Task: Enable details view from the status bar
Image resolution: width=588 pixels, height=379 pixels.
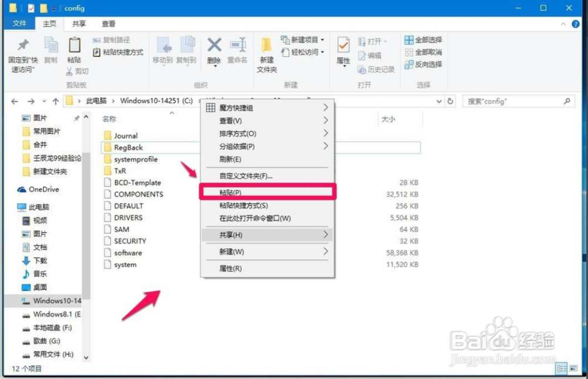Action: (x=562, y=368)
